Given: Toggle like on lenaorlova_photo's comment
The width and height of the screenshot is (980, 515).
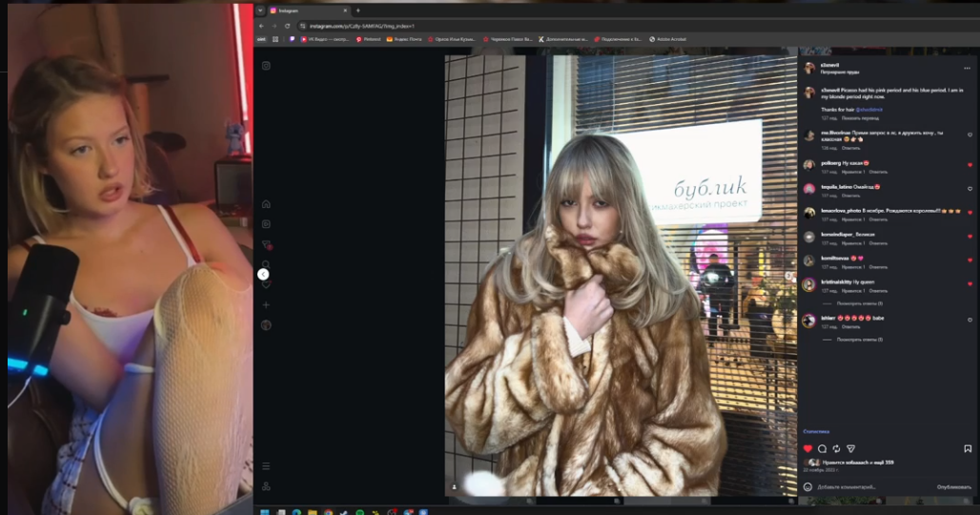Looking at the screenshot, I should [x=970, y=213].
